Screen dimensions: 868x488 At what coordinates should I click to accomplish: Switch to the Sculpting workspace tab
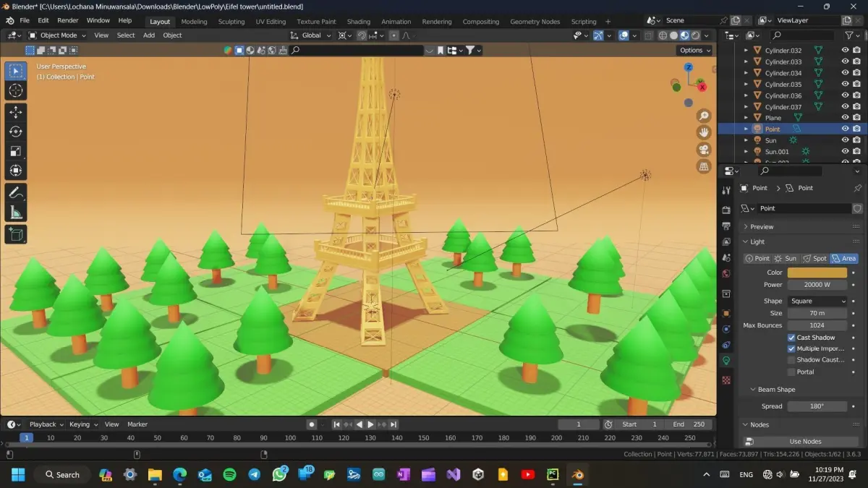coord(231,22)
